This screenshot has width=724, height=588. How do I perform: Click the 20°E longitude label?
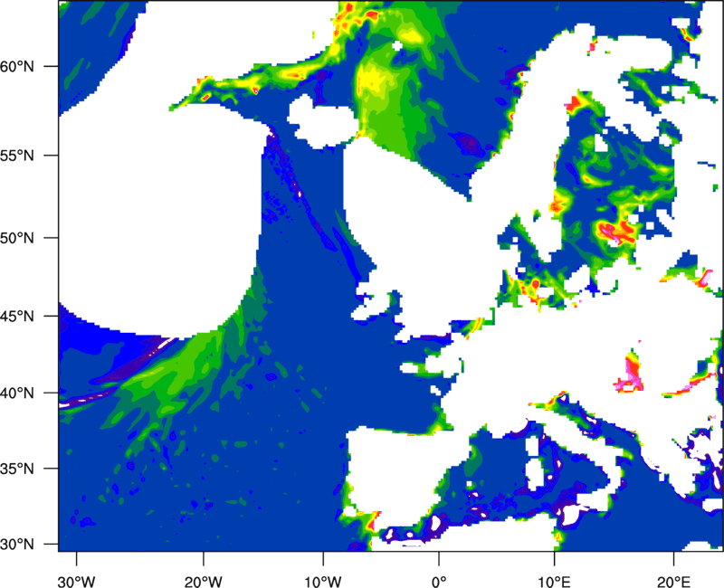(673, 582)
